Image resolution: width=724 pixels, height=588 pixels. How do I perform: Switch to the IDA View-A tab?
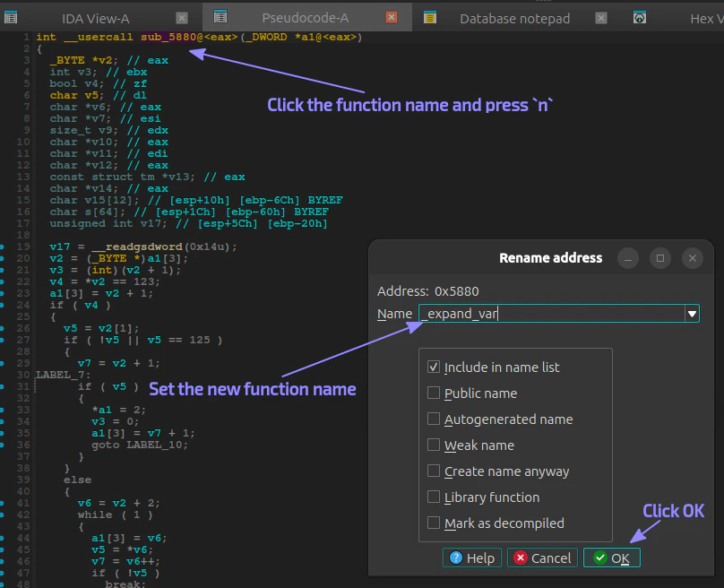(96, 19)
